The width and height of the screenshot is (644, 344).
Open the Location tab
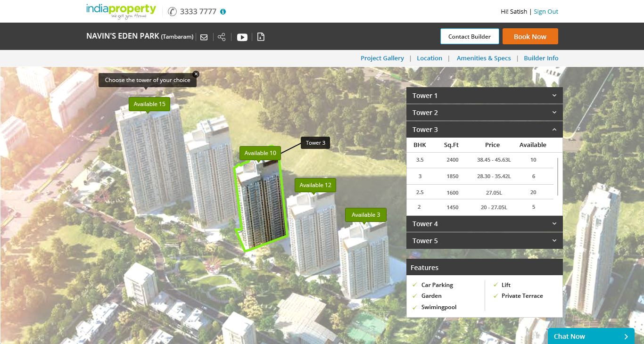(429, 58)
